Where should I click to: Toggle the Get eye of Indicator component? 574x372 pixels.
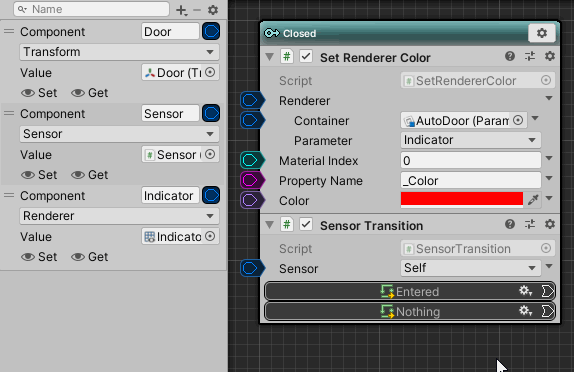point(89,257)
